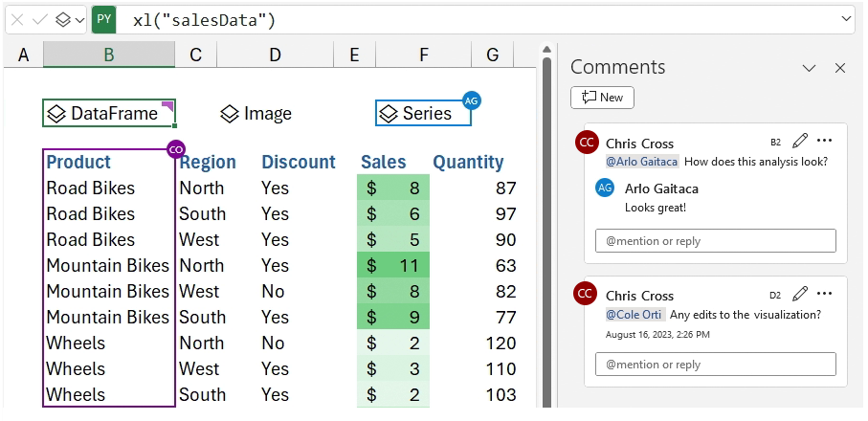The width and height of the screenshot is (868, 421).
Task: Click the reply field under Arlo's reply
Action: point(715,241)
